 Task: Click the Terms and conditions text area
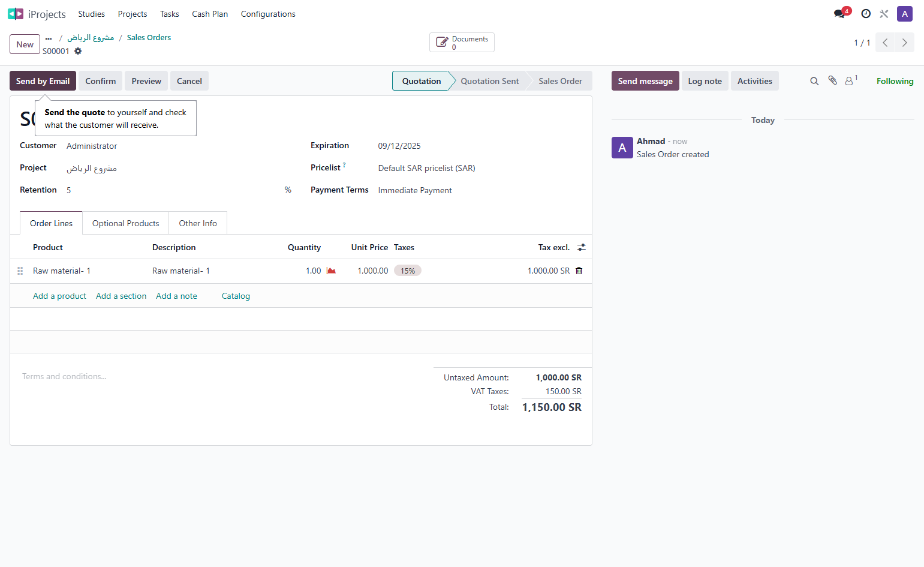[222, 377]
